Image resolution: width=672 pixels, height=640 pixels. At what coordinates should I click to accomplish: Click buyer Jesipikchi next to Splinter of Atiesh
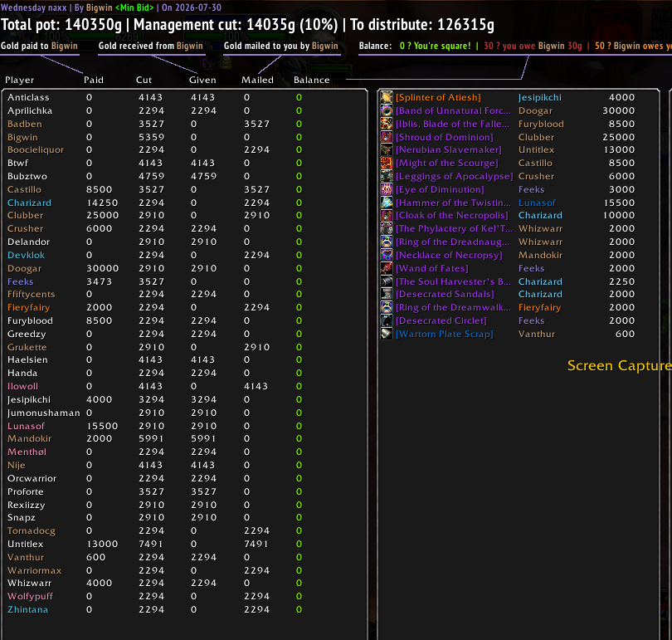(x=539, y=97)
